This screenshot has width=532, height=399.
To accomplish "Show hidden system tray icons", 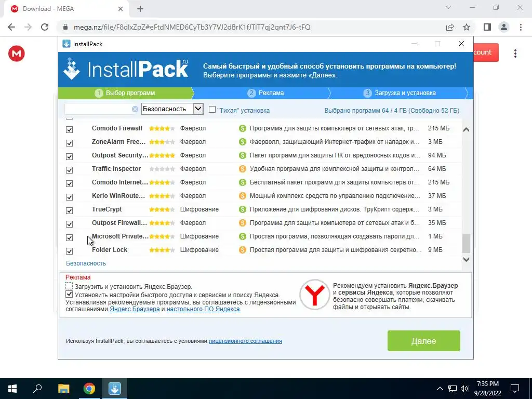I will coord(440,389).
